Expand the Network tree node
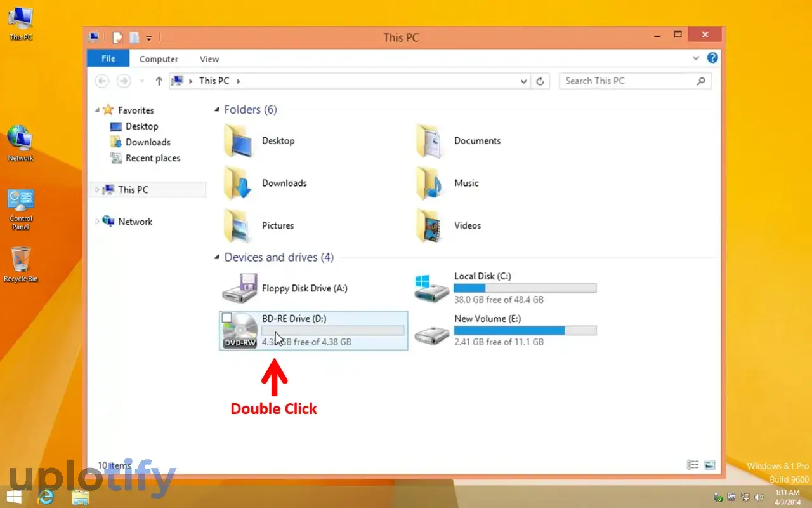 click(97, 222)
